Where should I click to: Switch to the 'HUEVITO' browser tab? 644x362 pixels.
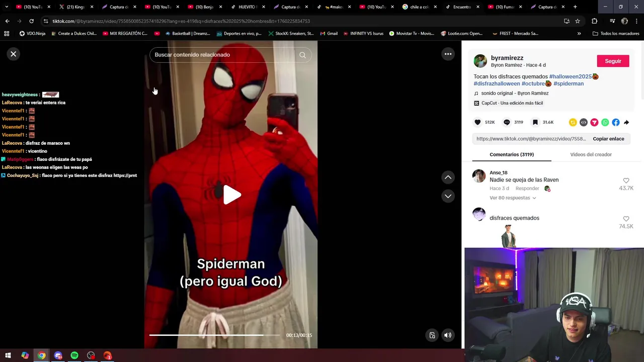coord(247,7)
